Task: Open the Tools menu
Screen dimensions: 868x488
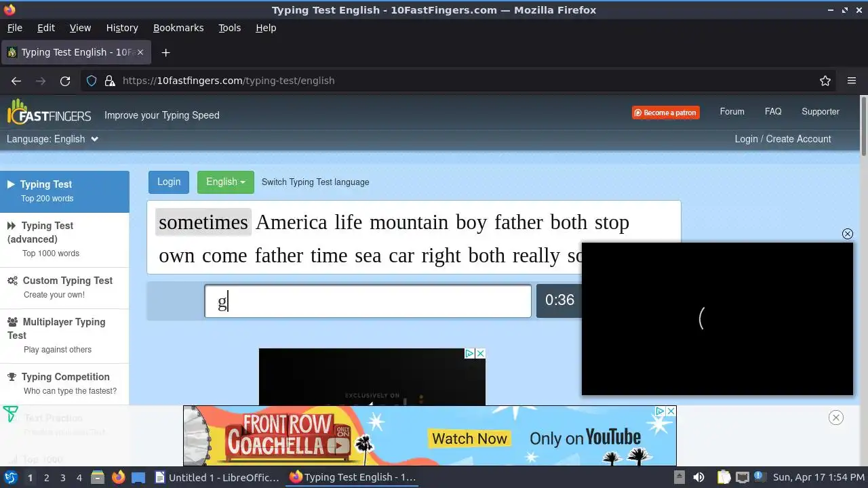Action: tap(230, 28)
